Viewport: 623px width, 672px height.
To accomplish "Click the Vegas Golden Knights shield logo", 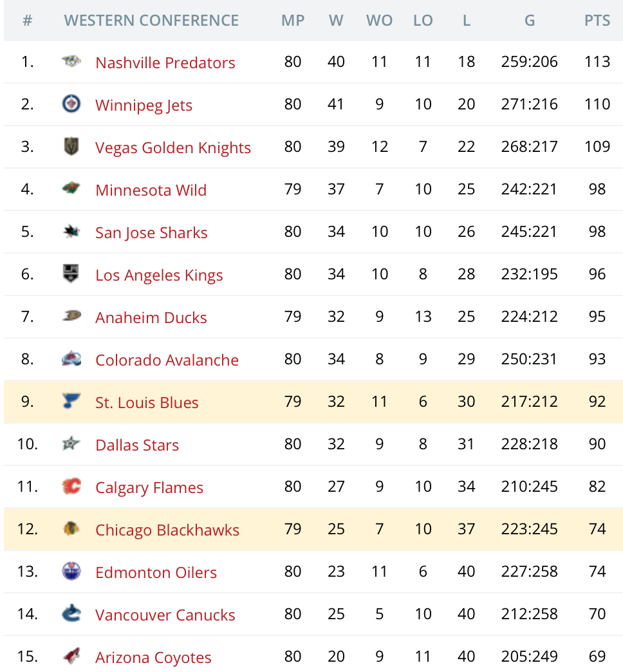I will pyautogui.click(x=71, y=147).
